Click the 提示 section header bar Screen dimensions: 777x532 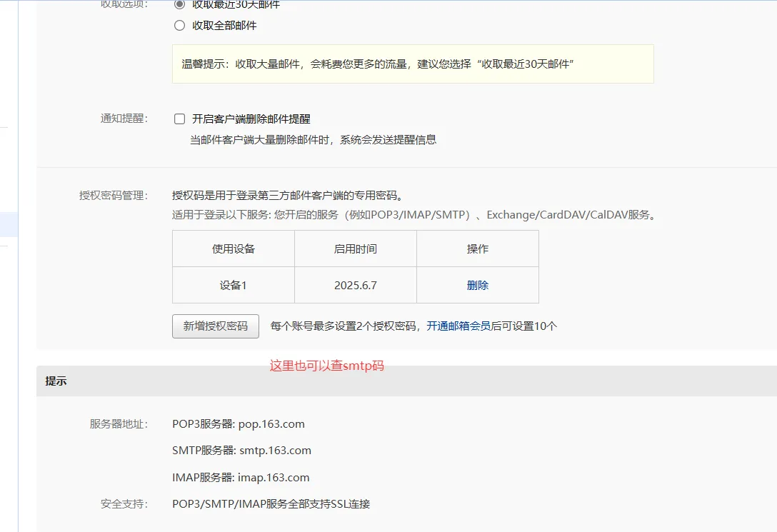406,381
